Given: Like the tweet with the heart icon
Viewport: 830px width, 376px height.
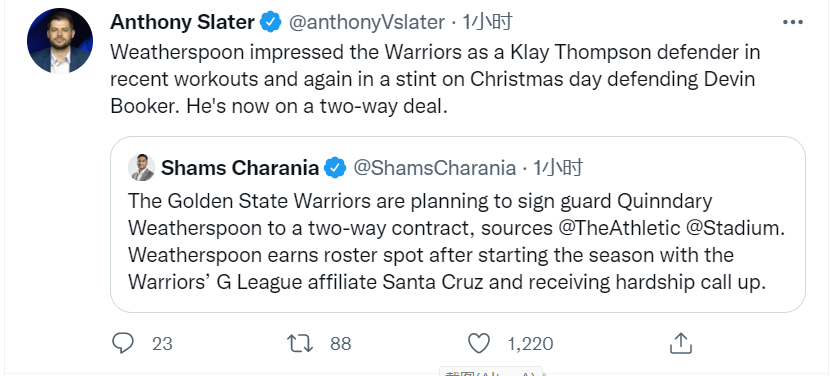Looking at the screenshot, I should point(479,344).
